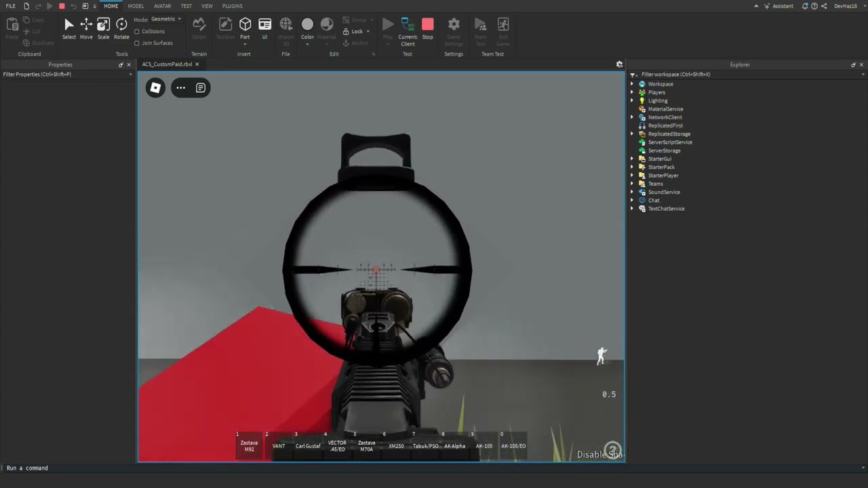Viewport: 868px width, 488px height.
Task: Select the AK Alpha hotbar slot
Action: point(454,446)
